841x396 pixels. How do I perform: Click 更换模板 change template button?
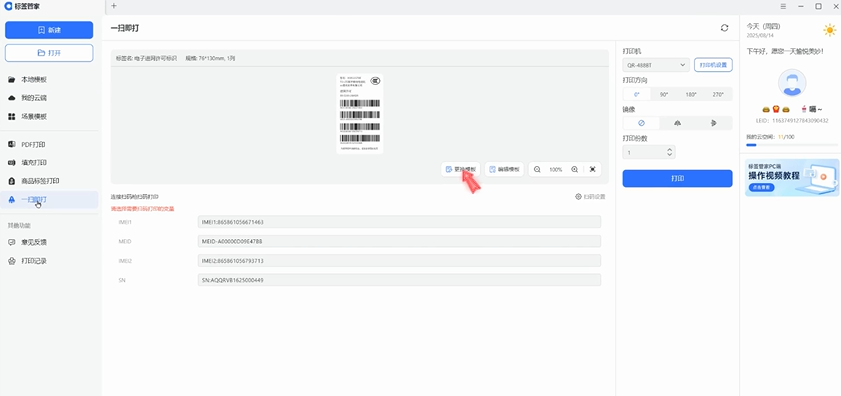pyautogui.click(x=461, y=169)
